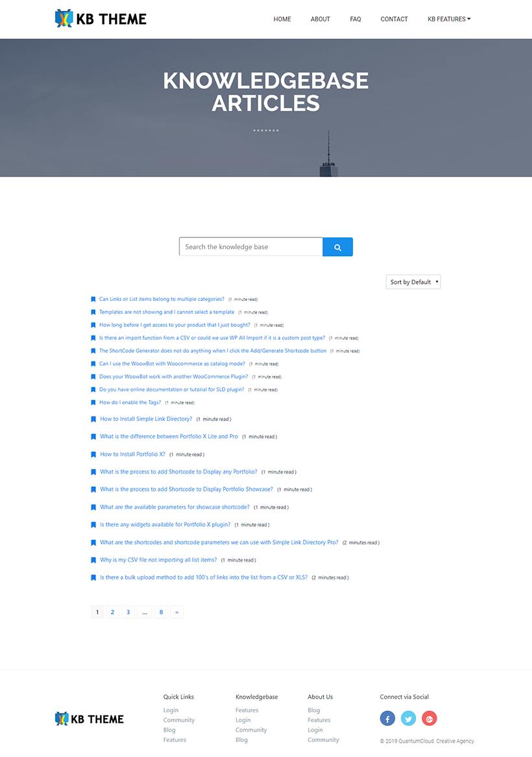This screenshot has width=532, height=757.
Task: Click bookmark icon beside How to Install Portfolio X
Action: (93, 454)
